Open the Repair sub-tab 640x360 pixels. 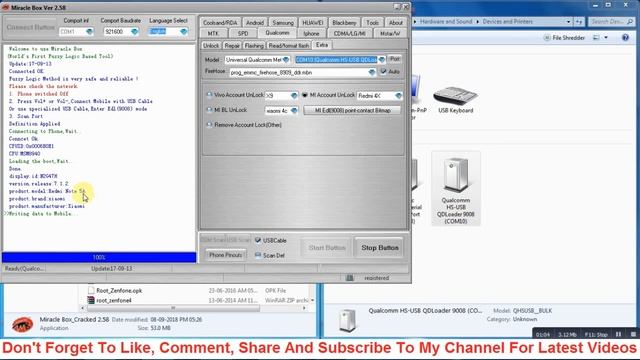pos(232,46)
